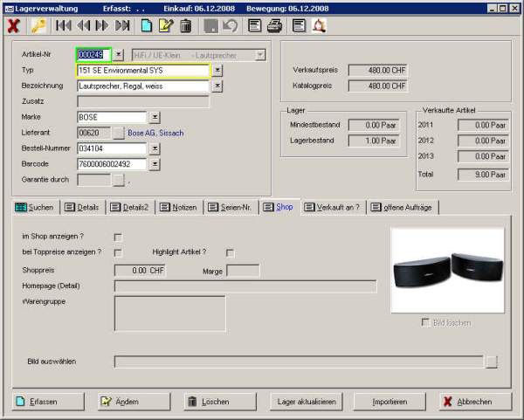This screenshot has height=420, width=524.
Task: Jump to the first record
Action: 63,26
